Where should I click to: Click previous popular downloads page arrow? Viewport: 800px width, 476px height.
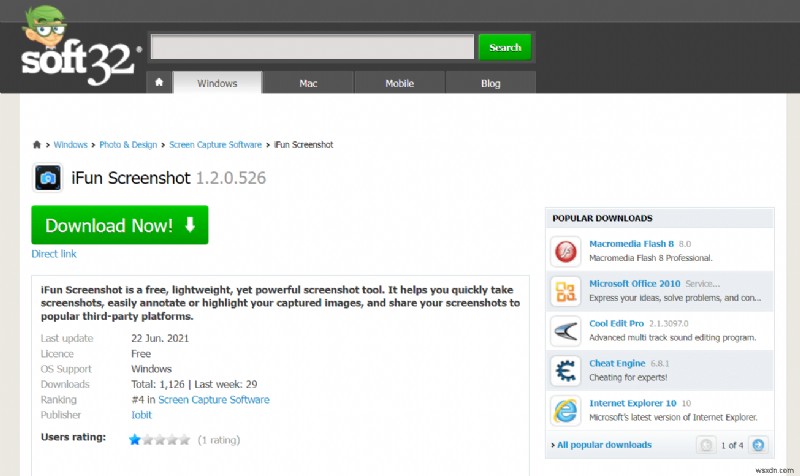706,445
